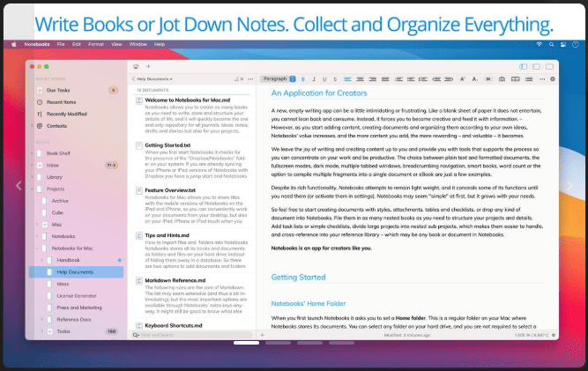Image resolution: width=588 pixels, height=371 pixels.
Task: Toggle bold formatting in the editor toolbar
Action: click(303, 79)
